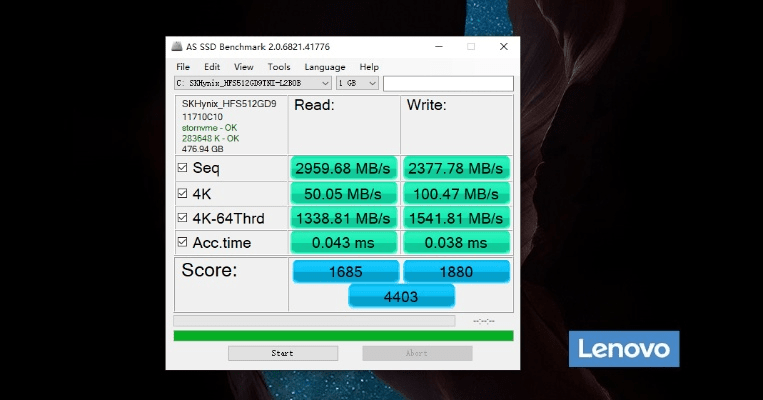Close the AS SSD Benchmark window
Screen dimensions: 763x400
(503, 47)
